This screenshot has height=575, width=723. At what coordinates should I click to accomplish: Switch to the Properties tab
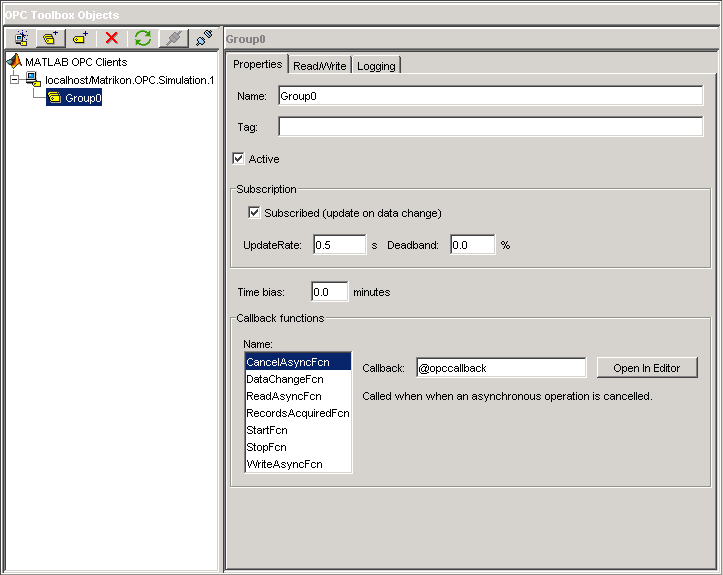tap(257, 64)
